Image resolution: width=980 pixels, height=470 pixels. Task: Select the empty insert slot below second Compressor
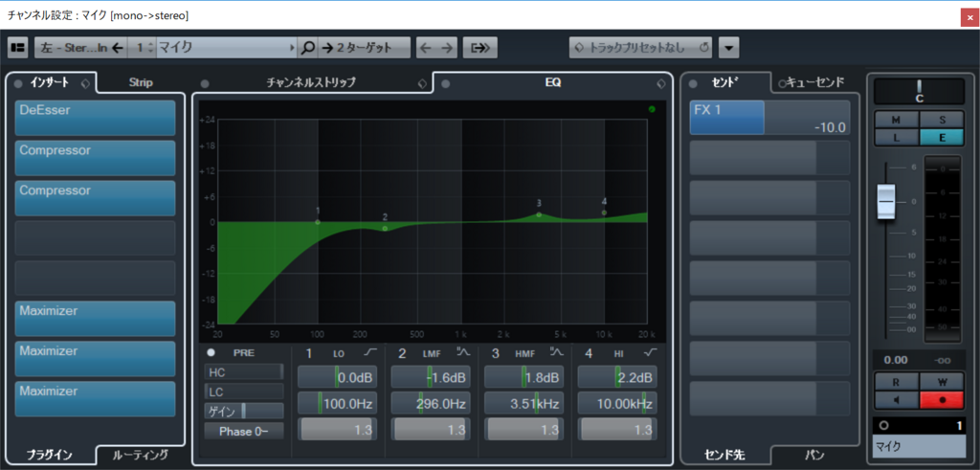coord(95,237)
